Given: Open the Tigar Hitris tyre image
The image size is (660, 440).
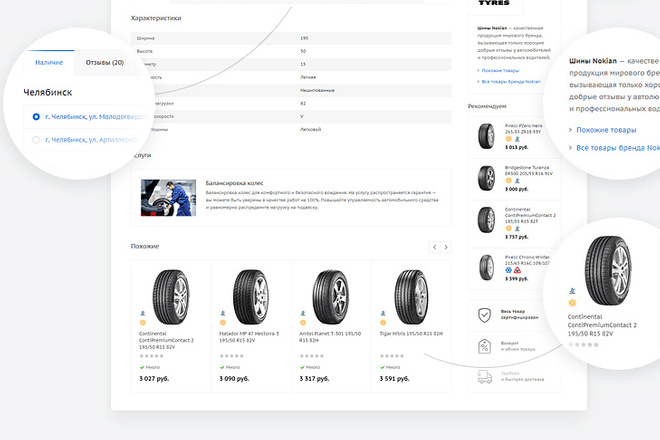Looking at the screenshot, I should 411,297.
